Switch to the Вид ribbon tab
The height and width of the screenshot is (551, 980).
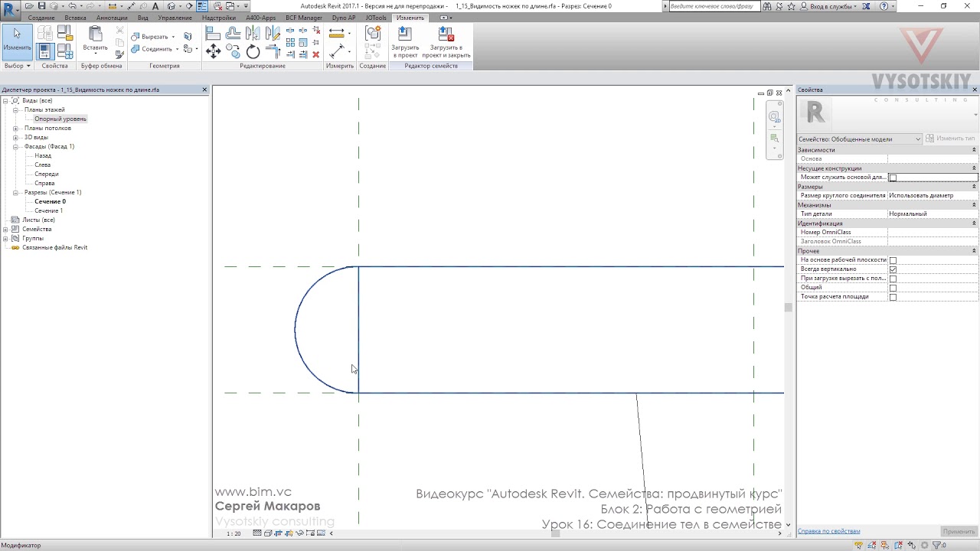click(143, 18)
